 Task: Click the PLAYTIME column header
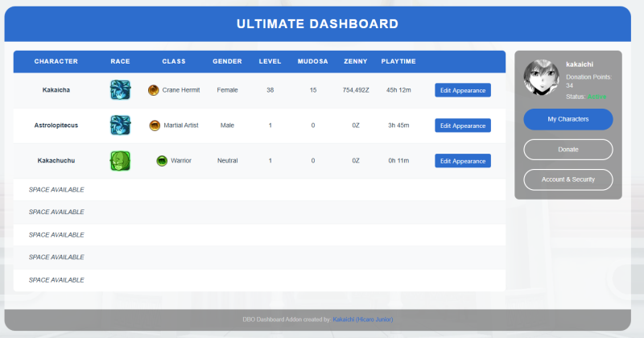click(398, 61)
